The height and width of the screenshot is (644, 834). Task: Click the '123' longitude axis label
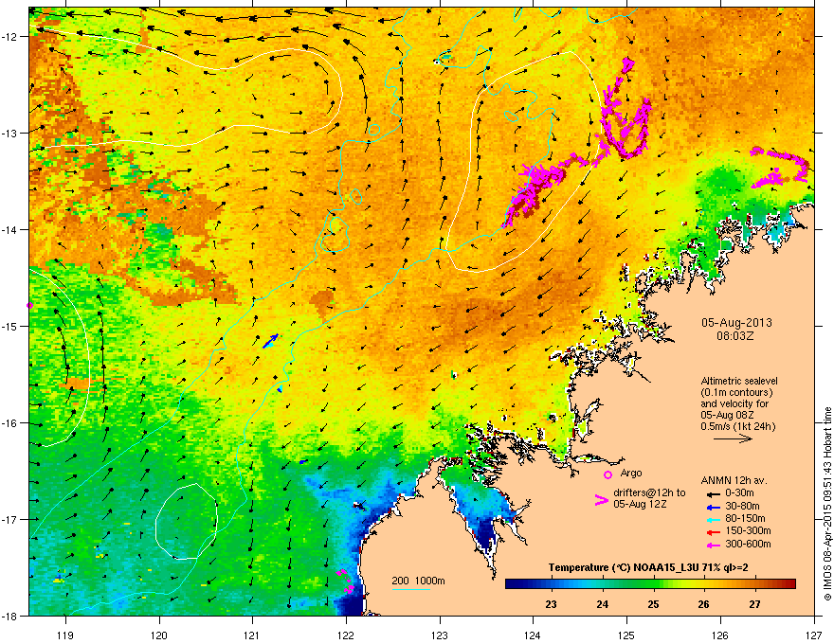coord(440,635)
